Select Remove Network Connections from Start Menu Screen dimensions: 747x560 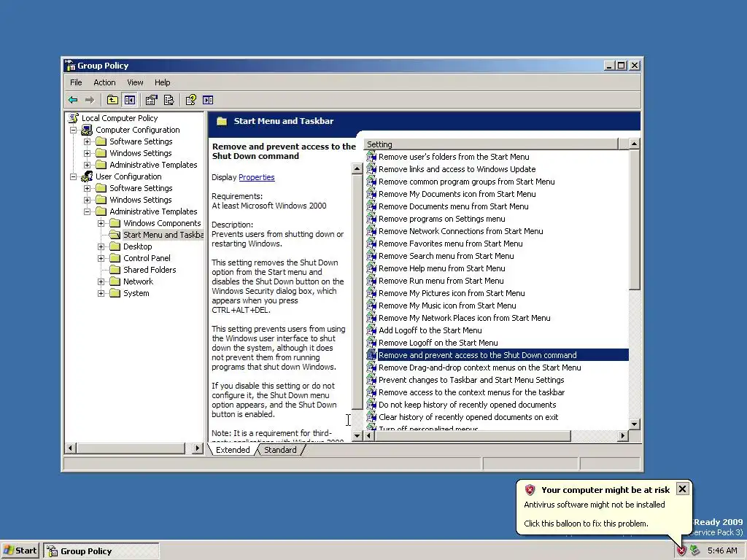click(x=461, y=231)
